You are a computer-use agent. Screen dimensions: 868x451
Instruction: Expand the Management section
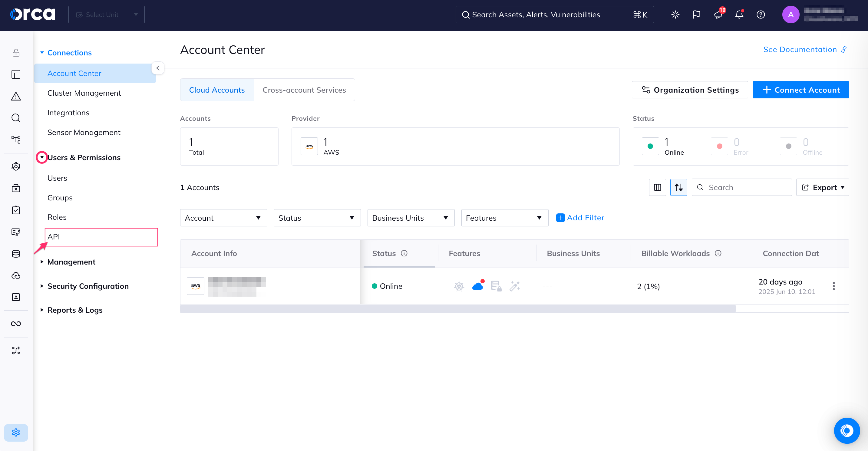(71, 262)
